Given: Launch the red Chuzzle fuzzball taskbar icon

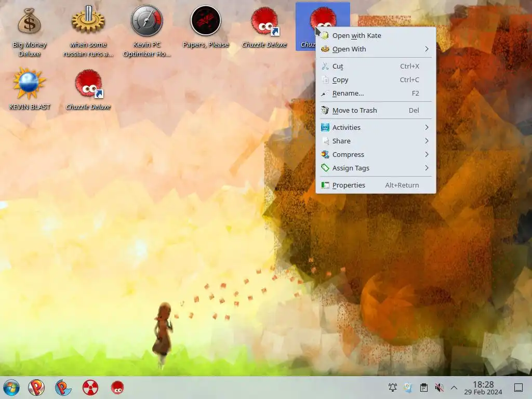Looking at the screenshot, I should point(118,388).
